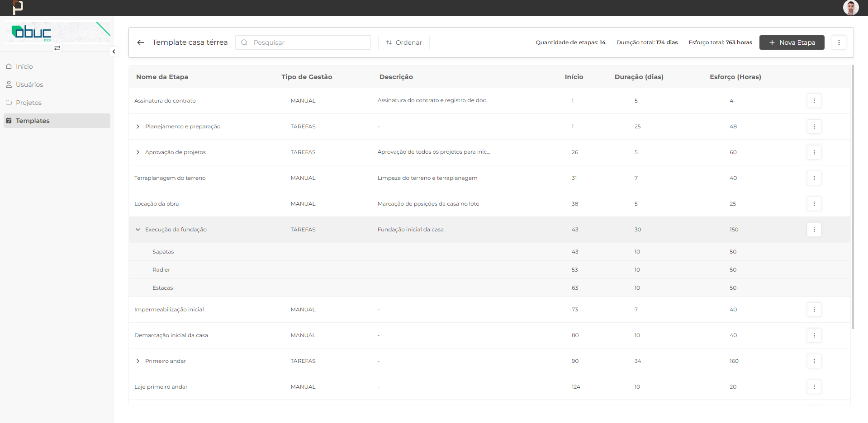Expand the Planejamento e preparação stage
Viewport: 868px width, 423px height.
click(x=138, y=127)
